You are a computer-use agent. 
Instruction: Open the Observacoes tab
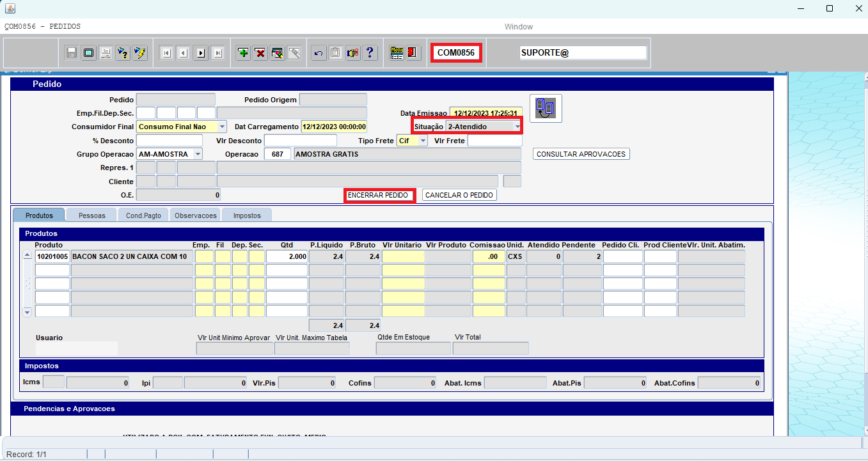tap(196, 215)
